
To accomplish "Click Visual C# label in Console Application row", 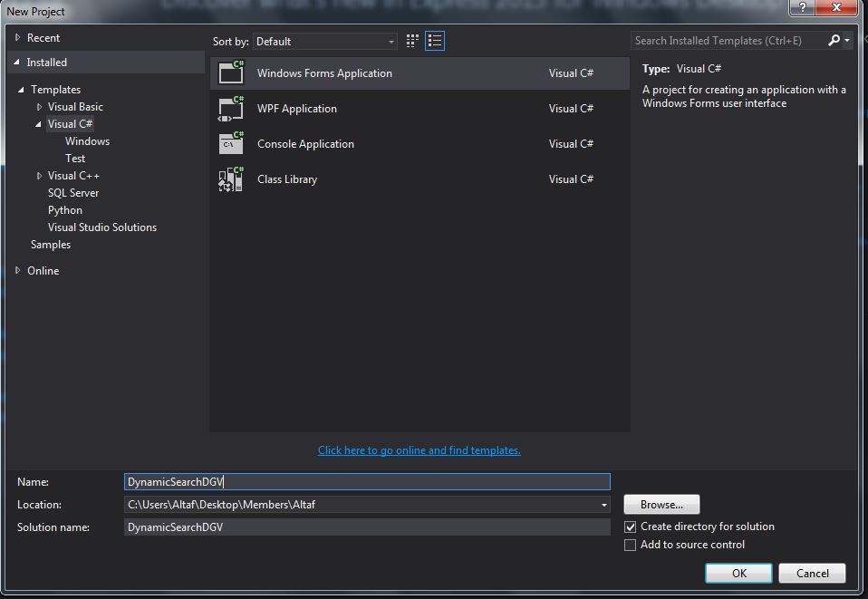I will click(571, 144).
